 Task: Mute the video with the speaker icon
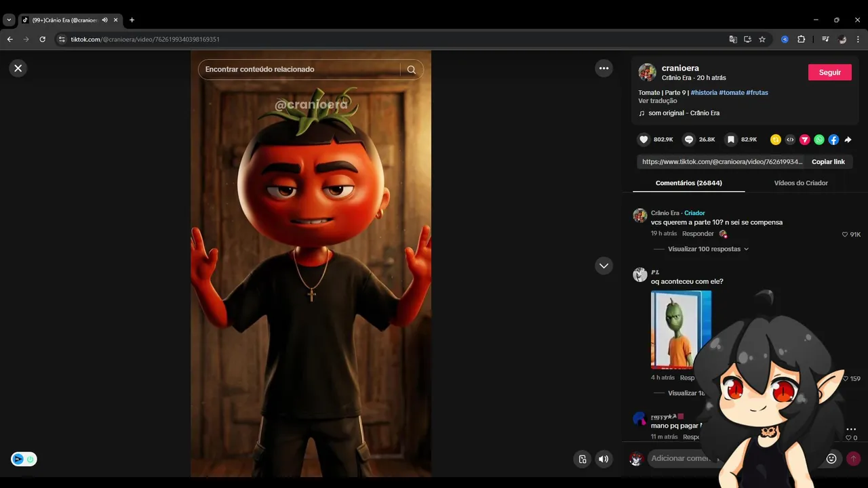[x=604, y=459]
